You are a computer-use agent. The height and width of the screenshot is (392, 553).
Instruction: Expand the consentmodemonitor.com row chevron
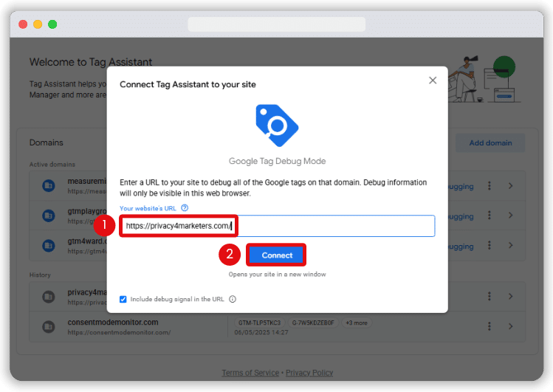pos(510,326)
